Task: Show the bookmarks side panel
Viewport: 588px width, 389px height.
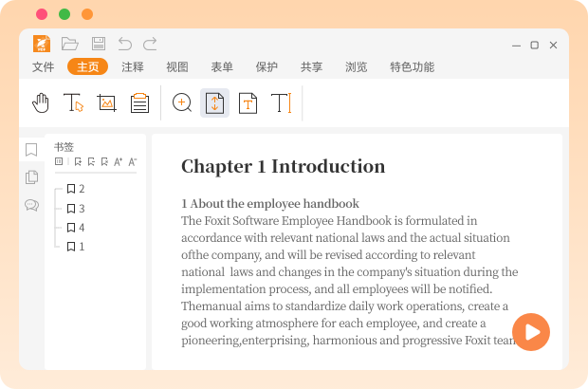Action: pos(31,150)
